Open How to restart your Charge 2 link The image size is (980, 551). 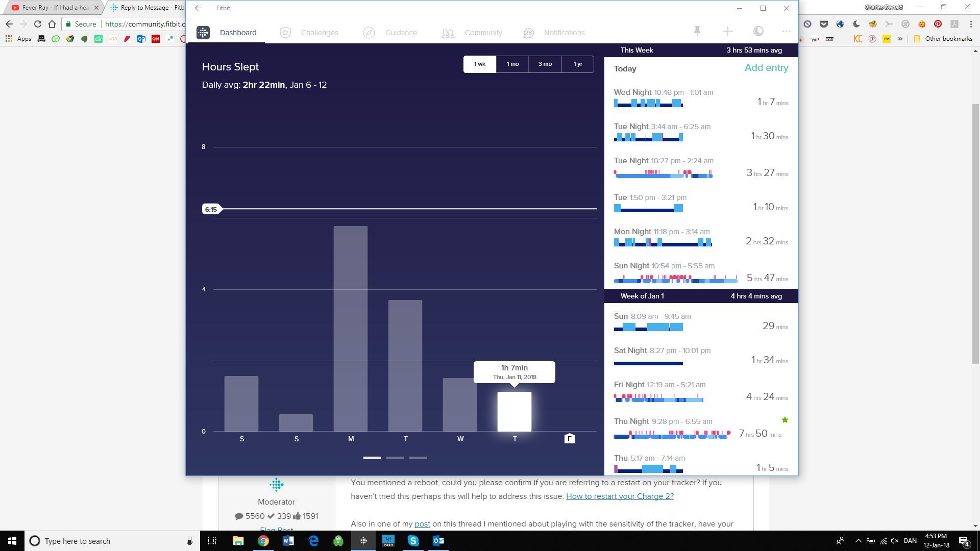pos(620,496)
